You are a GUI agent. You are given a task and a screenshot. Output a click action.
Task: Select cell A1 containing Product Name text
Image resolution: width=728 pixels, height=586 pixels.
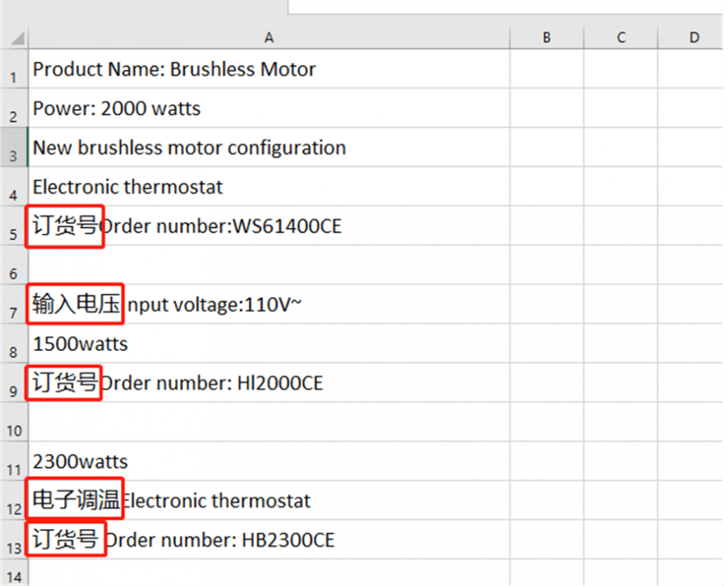pos(269,69)
